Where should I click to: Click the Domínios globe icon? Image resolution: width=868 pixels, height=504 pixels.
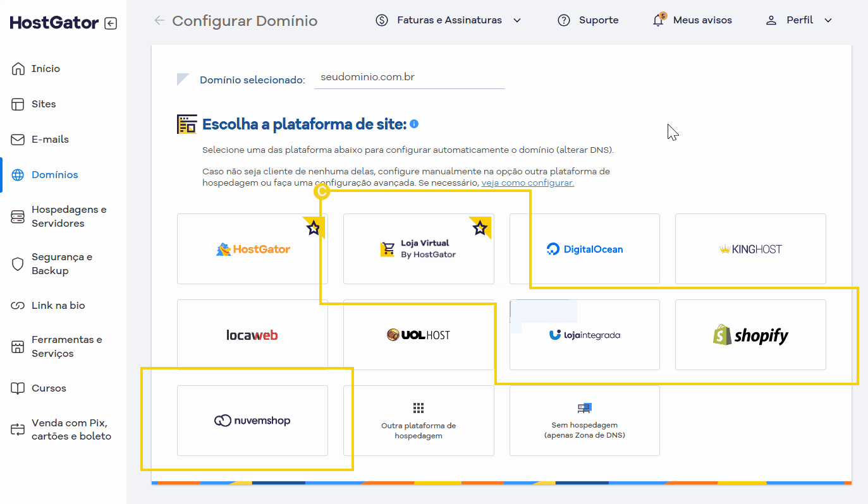[x=18, y=175]
